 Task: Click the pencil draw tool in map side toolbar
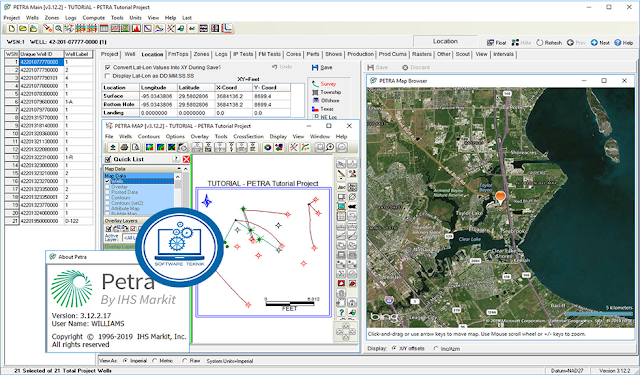341,175
